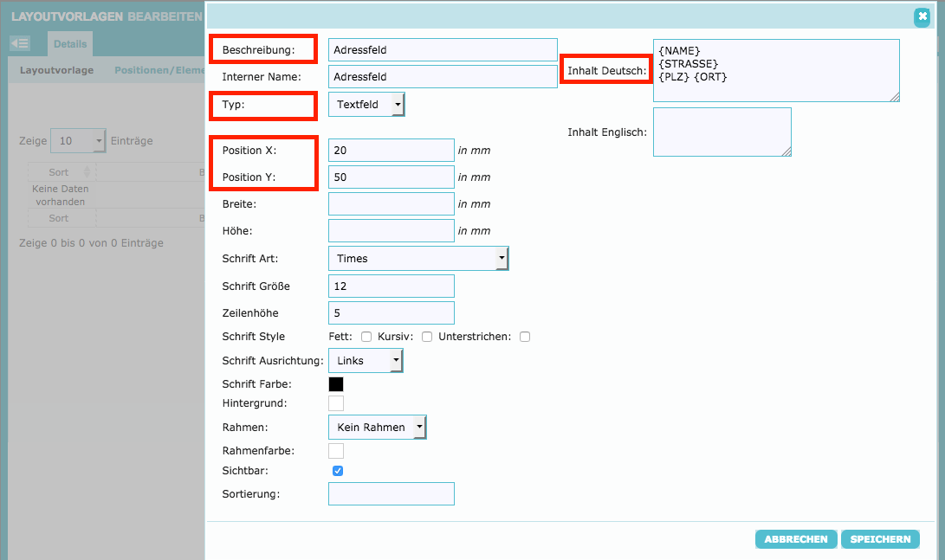The height and width of the screenshot is (560, 945).
Task: Click the sidebar collapse arrow icon
Action: click(19, 43)
